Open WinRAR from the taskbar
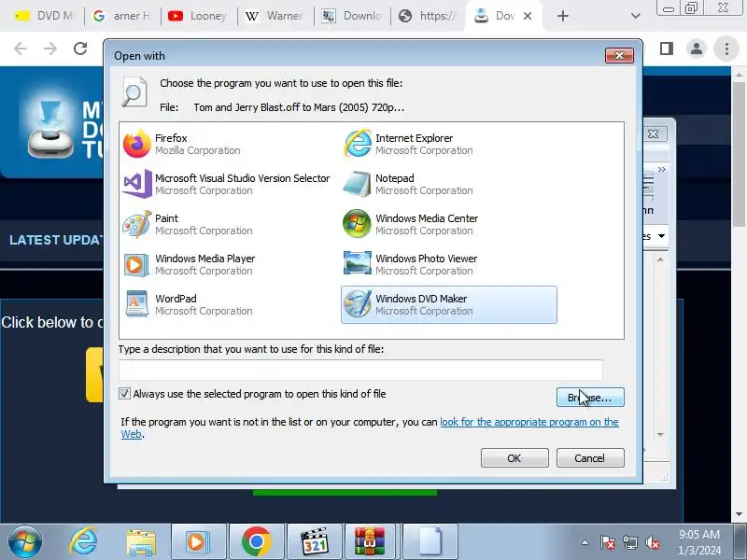The width and height of the screenshot is (747, 560). [x=370, y=542]
